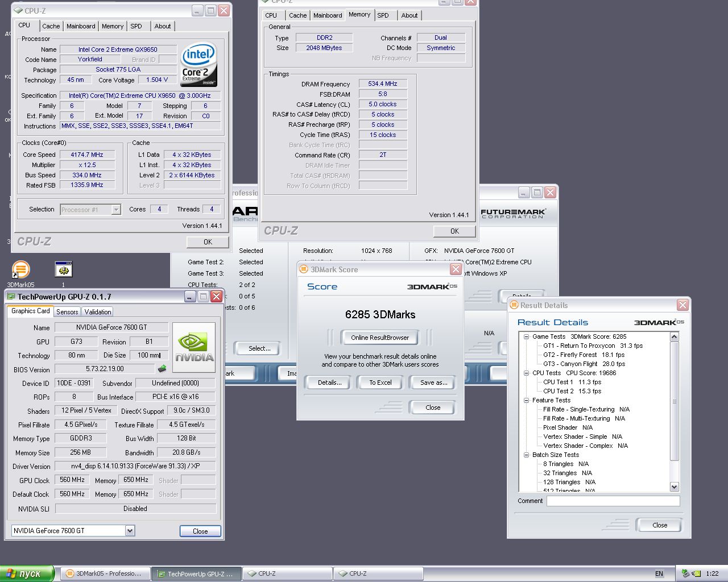Click the taskbar clock showing 1:22
This screenshot has height=582, width=728.
point(713,573)
